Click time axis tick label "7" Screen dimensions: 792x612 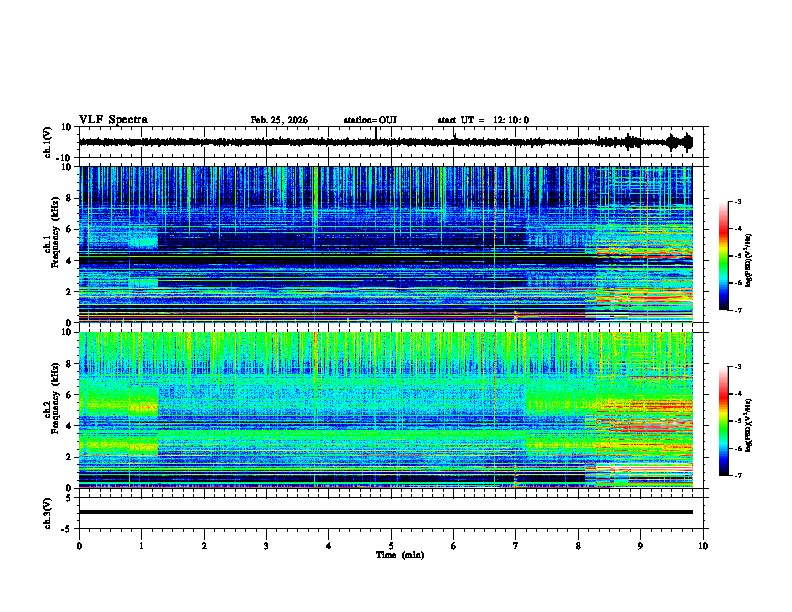[x=516, y=546]
